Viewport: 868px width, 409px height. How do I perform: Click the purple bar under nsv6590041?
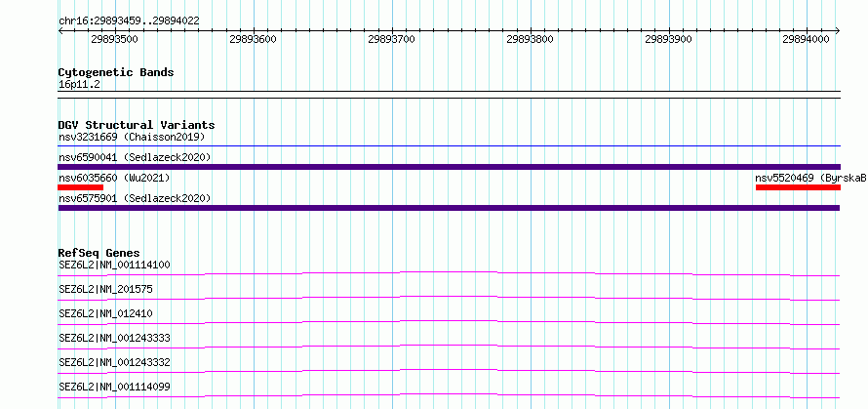point(449,167)
